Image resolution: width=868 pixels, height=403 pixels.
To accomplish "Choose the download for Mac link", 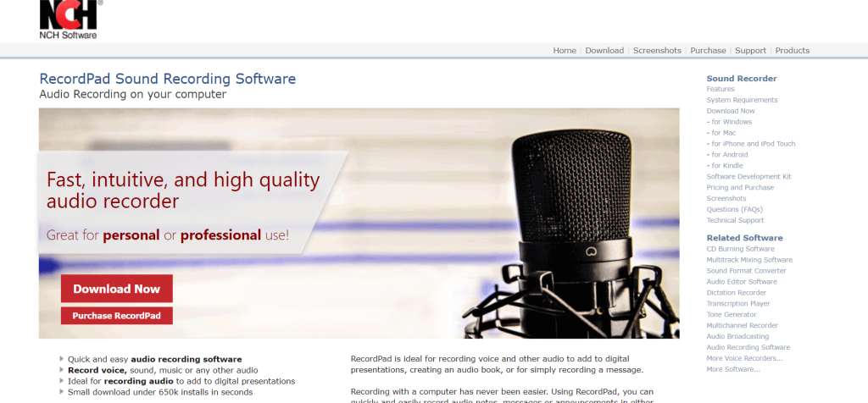I will pyautogui.click(x=721, y=133).
